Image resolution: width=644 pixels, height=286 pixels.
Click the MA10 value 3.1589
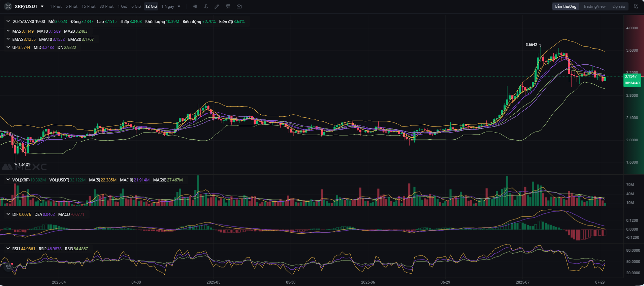(55, 31)
